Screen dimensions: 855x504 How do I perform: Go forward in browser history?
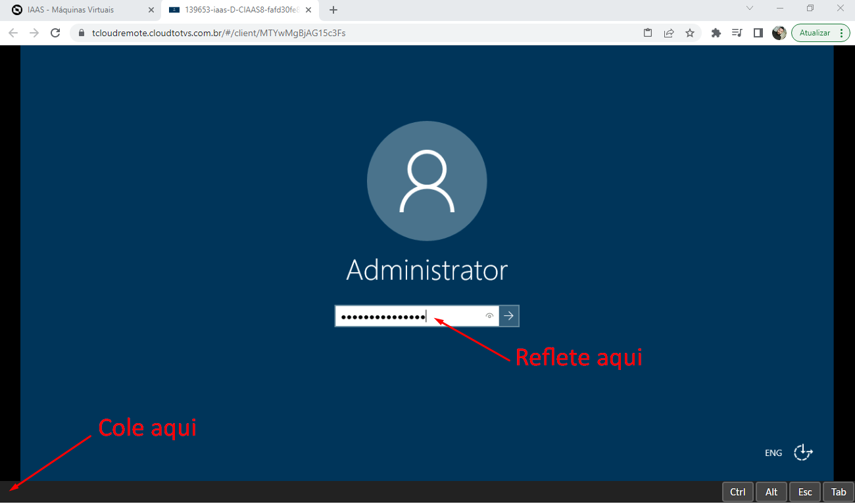coord(34,33)
